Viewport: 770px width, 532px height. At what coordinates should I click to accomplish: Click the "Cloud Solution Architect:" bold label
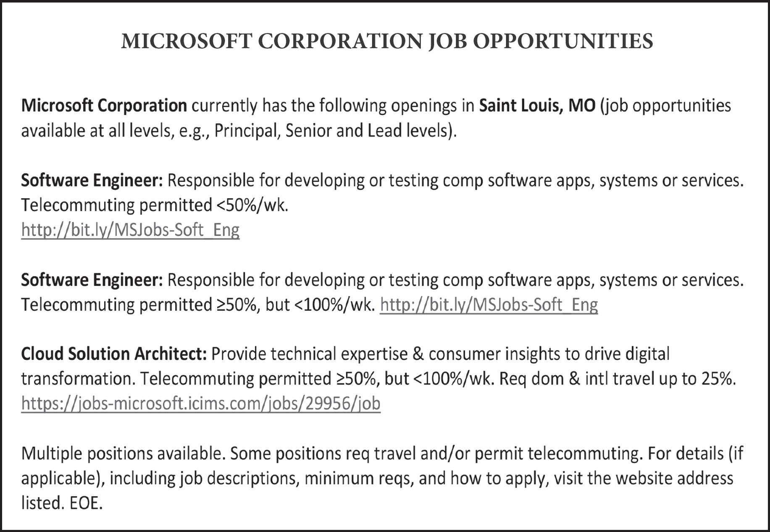114,354
